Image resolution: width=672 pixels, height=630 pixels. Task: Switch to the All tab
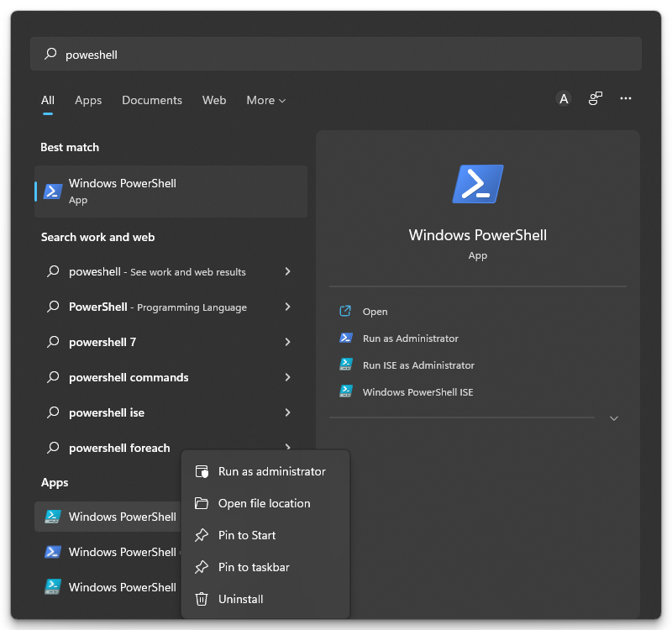click(48, 100)
